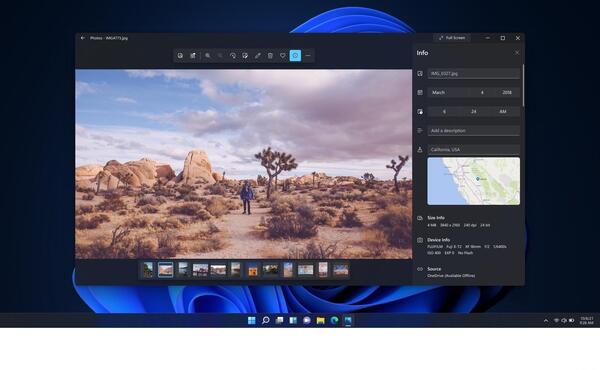Open Task View from taskbar
The height and width of the screenshot is (370, 600).
coord(279,321)
